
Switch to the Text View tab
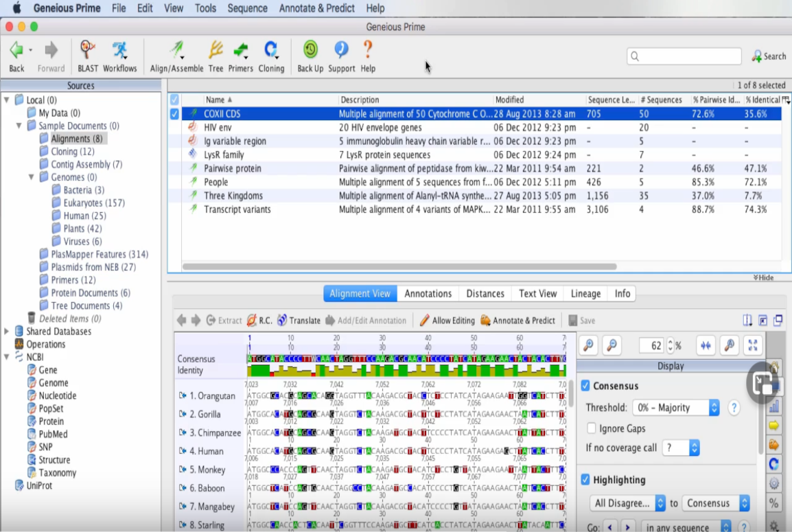(537, 294)
